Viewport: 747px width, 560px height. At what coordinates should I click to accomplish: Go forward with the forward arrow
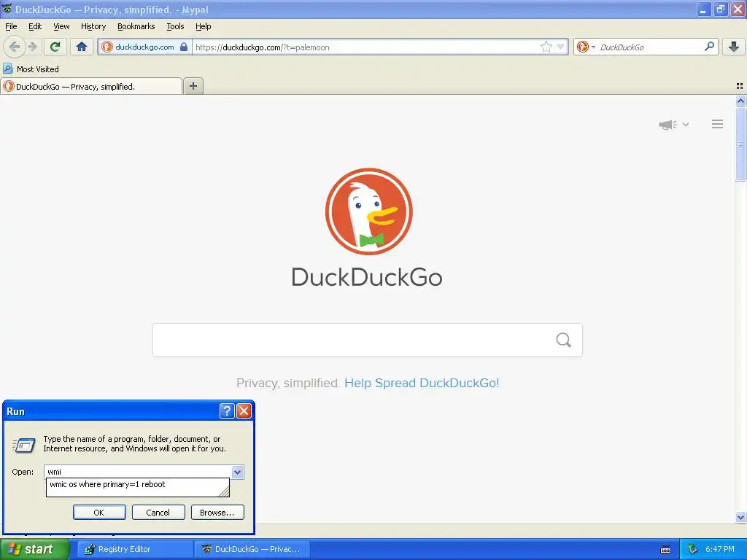pyautogui.click(x=32, y=47)
